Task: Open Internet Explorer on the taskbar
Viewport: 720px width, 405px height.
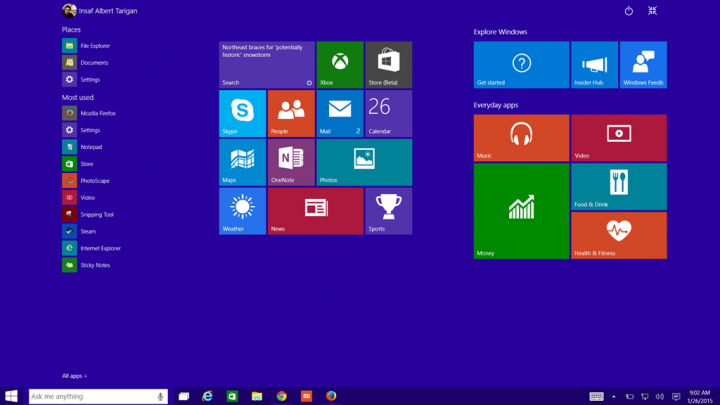Action: click(x=208, y=396)
